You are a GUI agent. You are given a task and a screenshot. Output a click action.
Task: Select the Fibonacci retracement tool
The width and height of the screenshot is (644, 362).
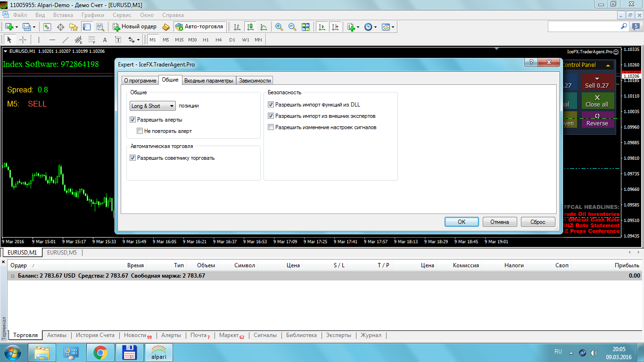[92, 40]
